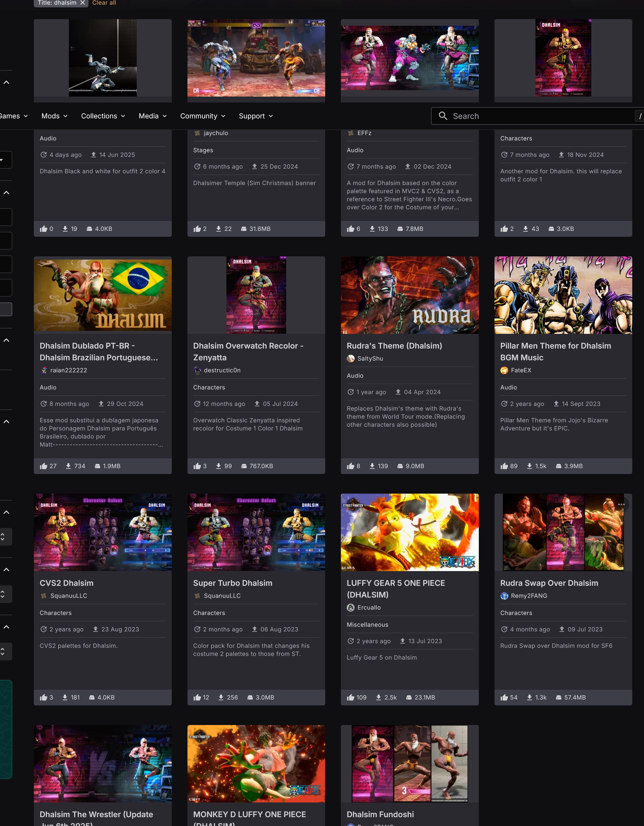
Task: Open the Mods menu
Action: point(54,116)
